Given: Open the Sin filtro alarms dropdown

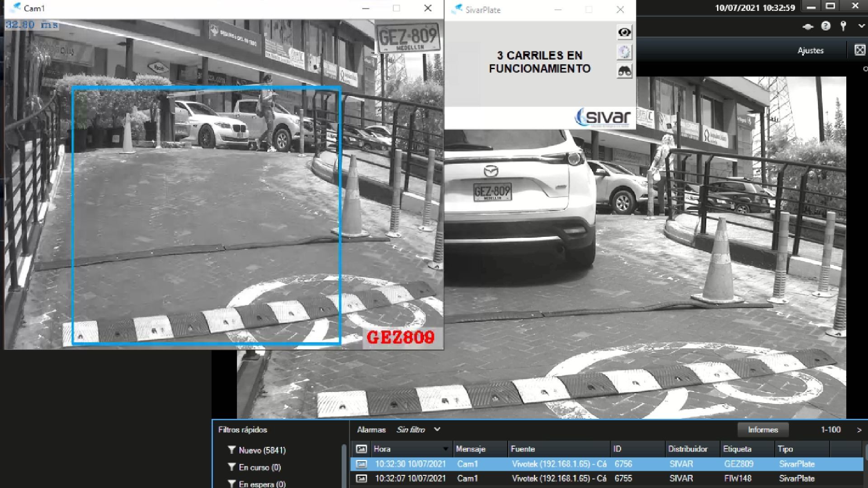Looking at the screenshot, I should pyautogui.click(x=418, y=430).
